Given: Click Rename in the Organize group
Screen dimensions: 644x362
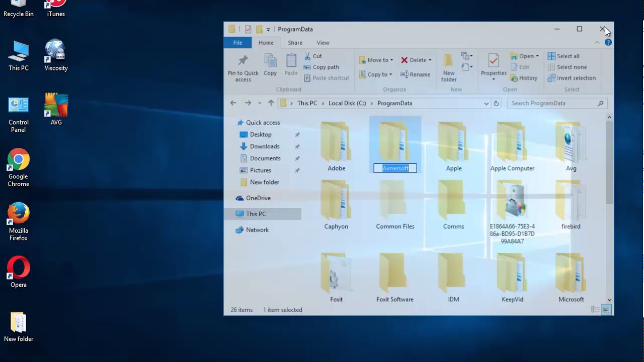Looking at the screenshot, I should pos(416,74).
